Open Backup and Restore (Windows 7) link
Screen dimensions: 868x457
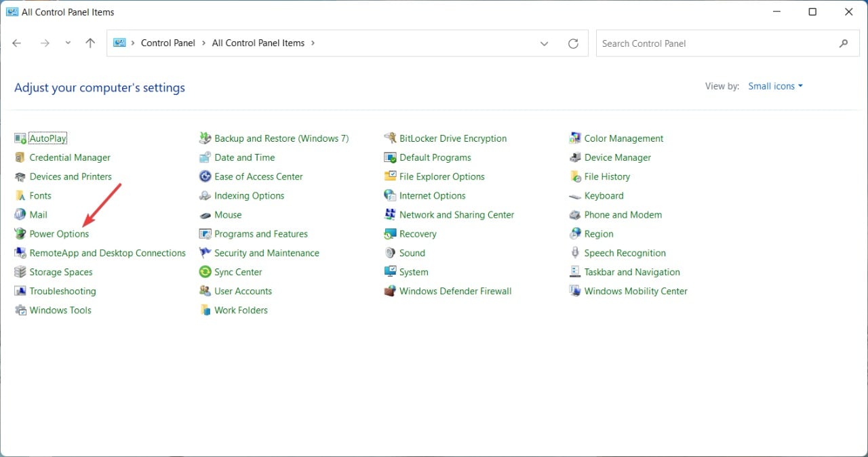pyautogui.click(x=281, y=138)
